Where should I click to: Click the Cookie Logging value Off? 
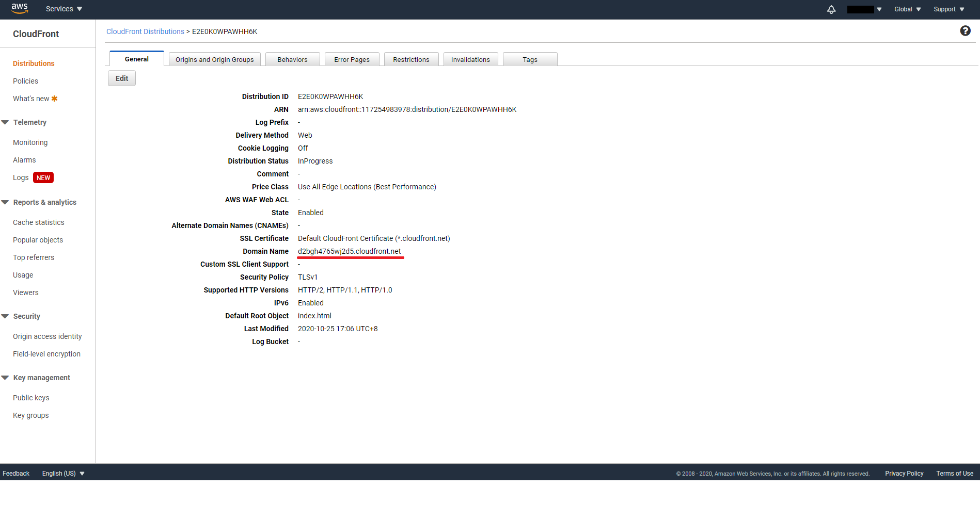point(303,148)
